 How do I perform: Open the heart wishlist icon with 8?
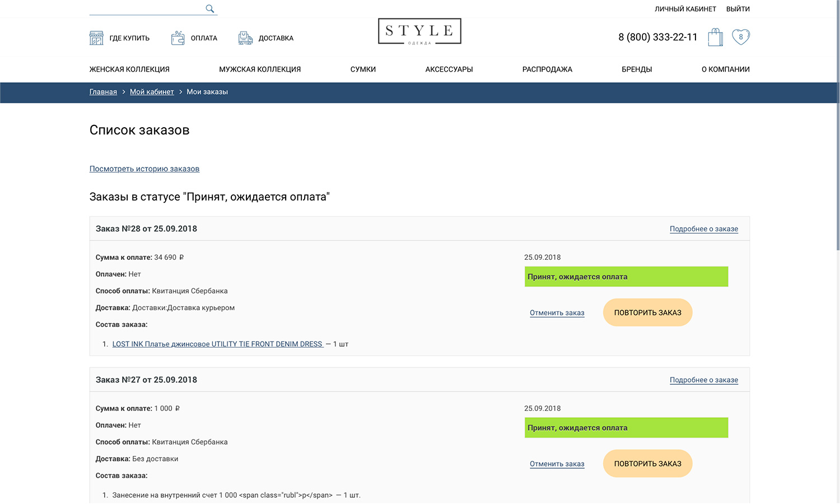click(x=740, y=37)
